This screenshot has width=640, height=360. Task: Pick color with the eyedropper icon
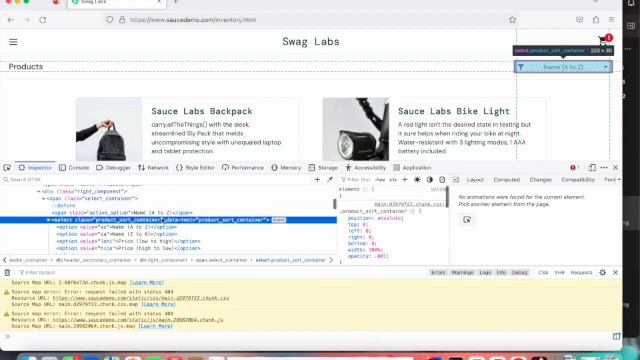pyautogui.click(x=330, y=180)
